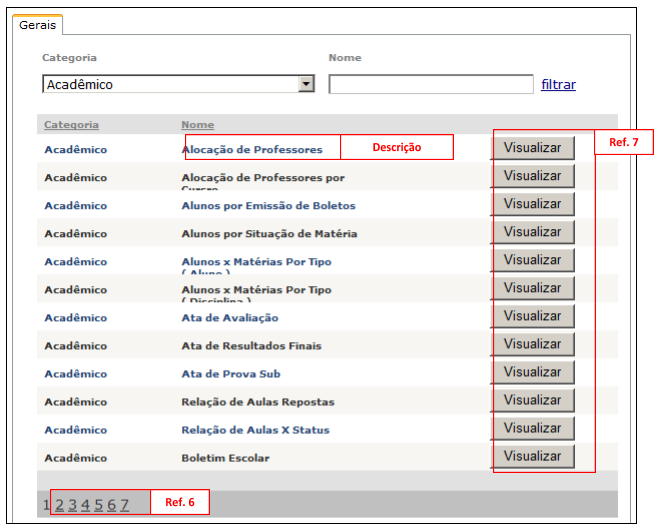
Task: Sort table by Nome column header
Action: tap(198, 125)
